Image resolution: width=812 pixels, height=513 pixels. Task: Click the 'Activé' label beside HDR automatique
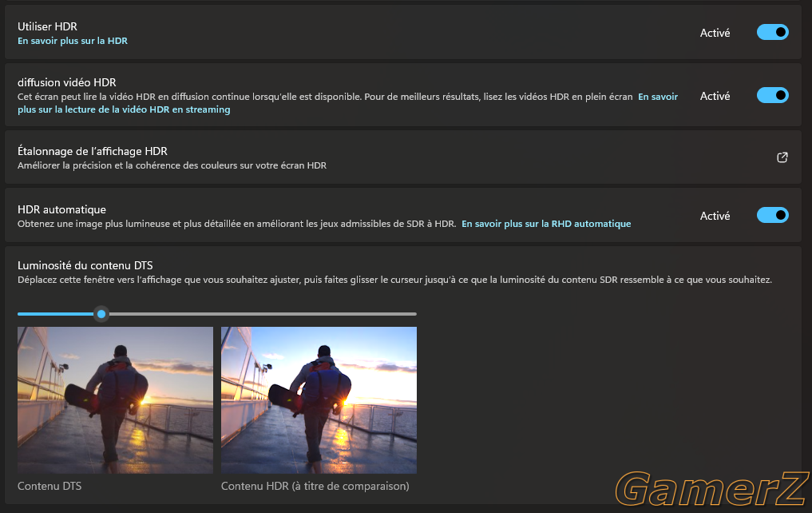tap(715, 216)
